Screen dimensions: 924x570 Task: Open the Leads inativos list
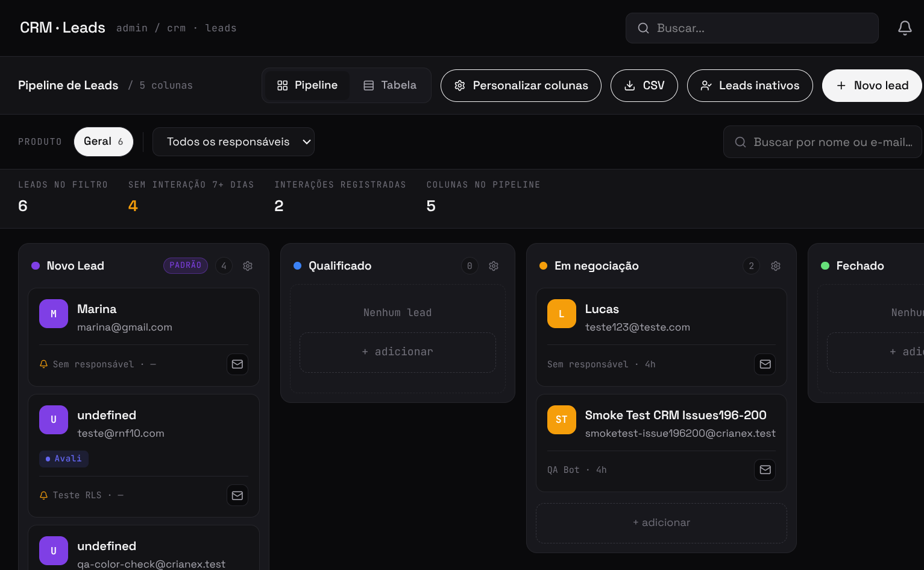750,86
